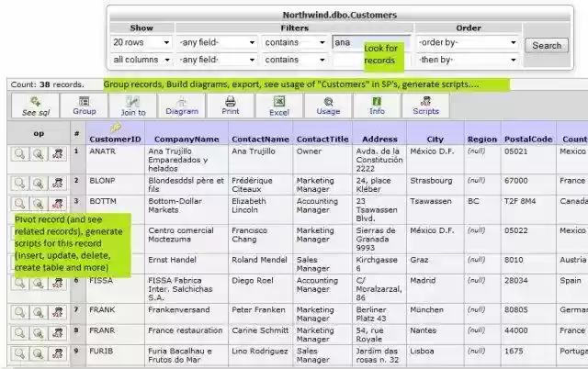Focus the empty second filter value field
Screen dimensions: 588x369
pyautogui.click(x=370, y=60)
